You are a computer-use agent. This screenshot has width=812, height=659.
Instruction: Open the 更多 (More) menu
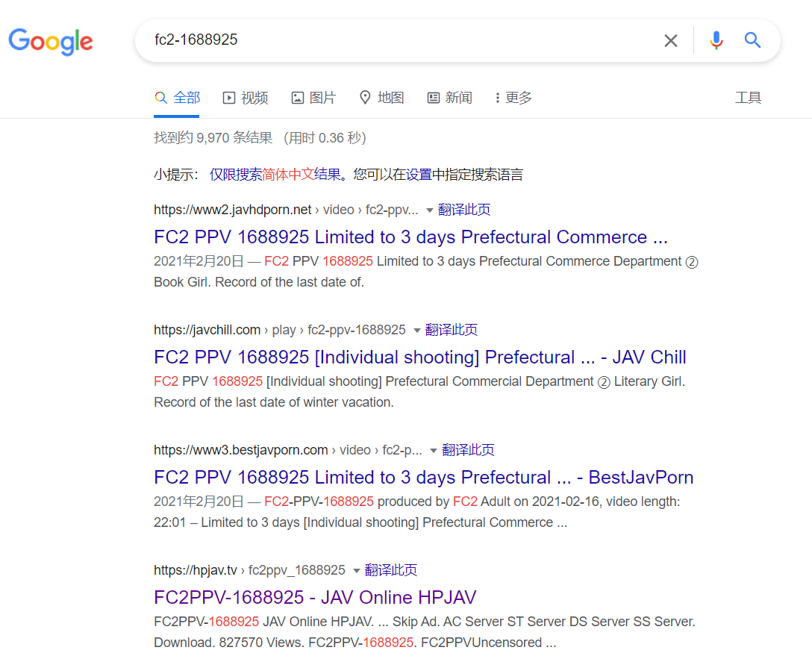point(513,97)
